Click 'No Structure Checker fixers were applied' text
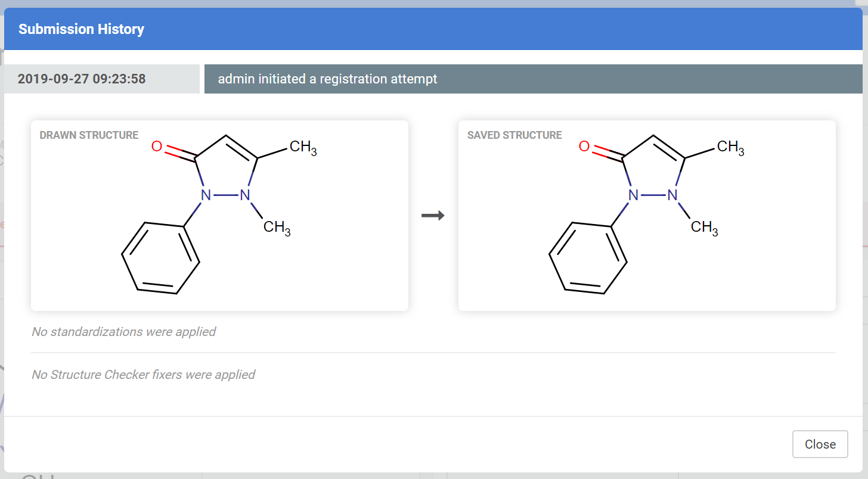Screen dimensions: 868x479 coord(143,375)
